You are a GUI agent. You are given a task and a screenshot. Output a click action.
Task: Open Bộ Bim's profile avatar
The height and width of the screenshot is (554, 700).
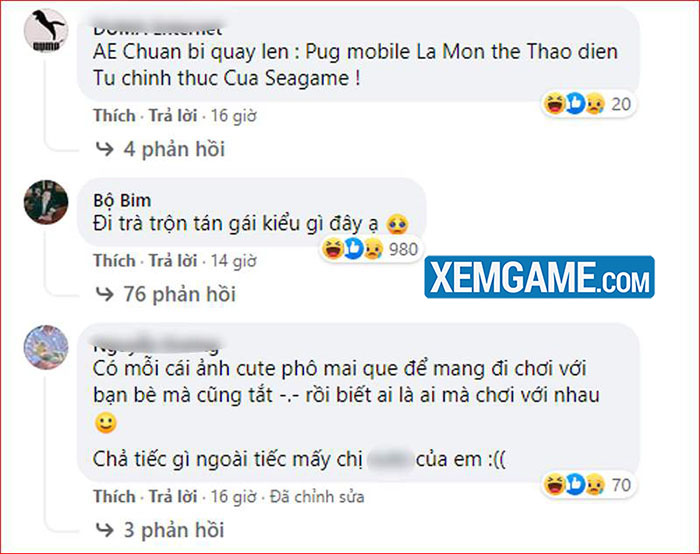pyautogui.click(x=46, y=202)
